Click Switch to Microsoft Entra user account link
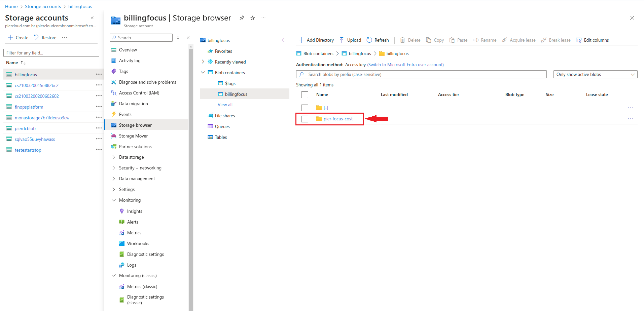The width and height of the screenshot is (644, 311). 405,65
